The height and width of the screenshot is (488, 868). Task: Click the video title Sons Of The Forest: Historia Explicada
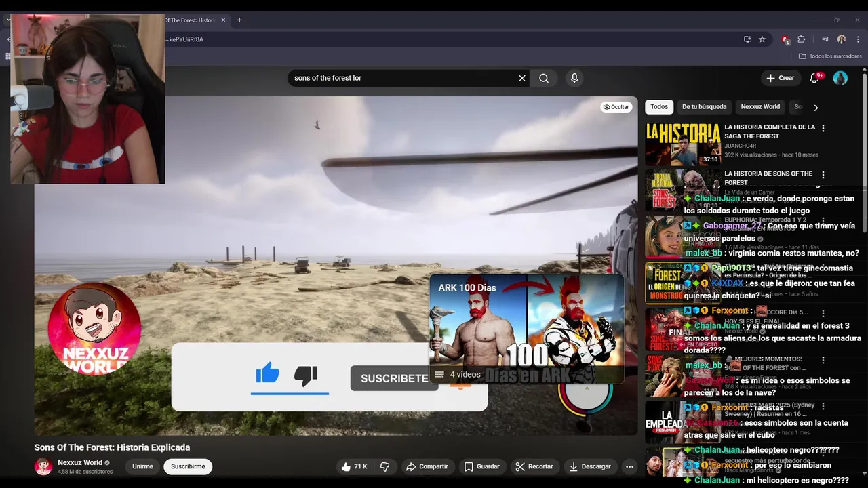click(113, 447)
